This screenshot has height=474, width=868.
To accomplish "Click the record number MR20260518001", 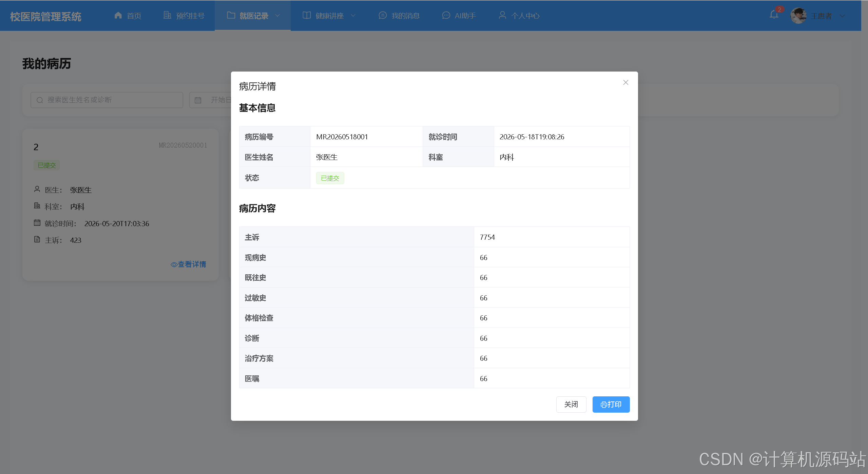I will [342, 137].
